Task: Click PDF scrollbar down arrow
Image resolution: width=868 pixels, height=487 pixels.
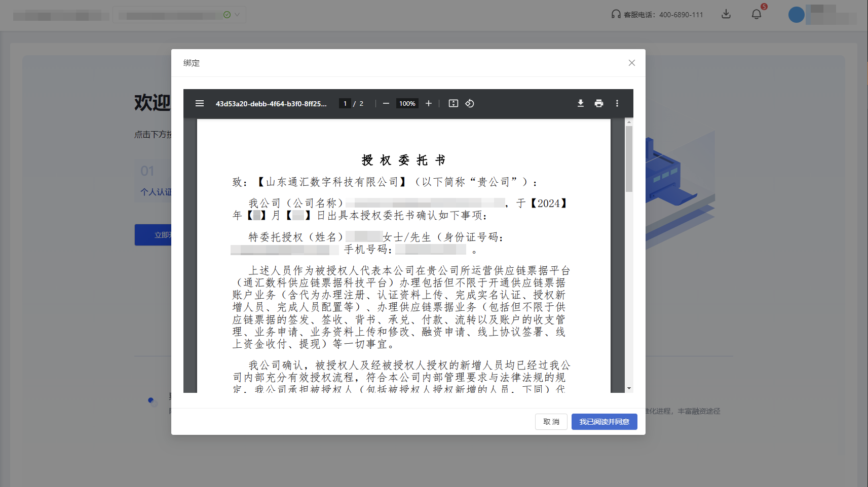Action: (x=629, y=388)
